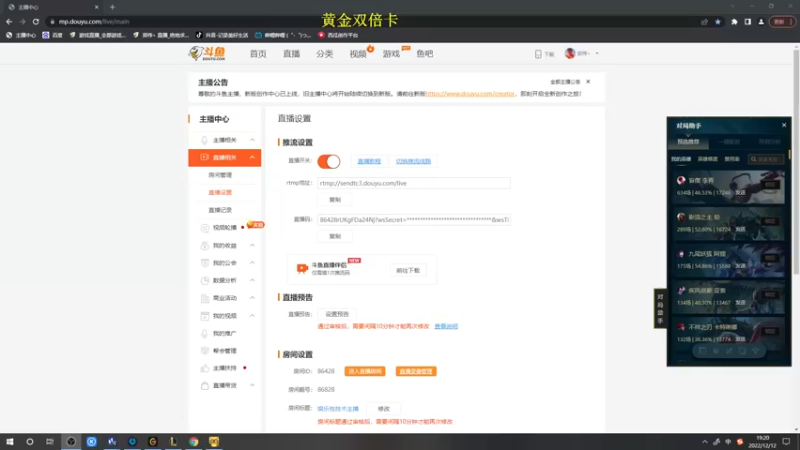The height and width of the screenshot is (450, 800).
Task: Expand the 我的公会 sidebar section
Action: pyautogui.click(x=252, y=263)
